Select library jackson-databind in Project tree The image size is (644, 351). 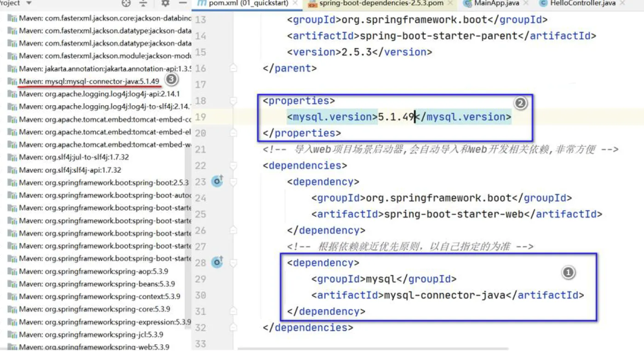(x=105, y=18)
